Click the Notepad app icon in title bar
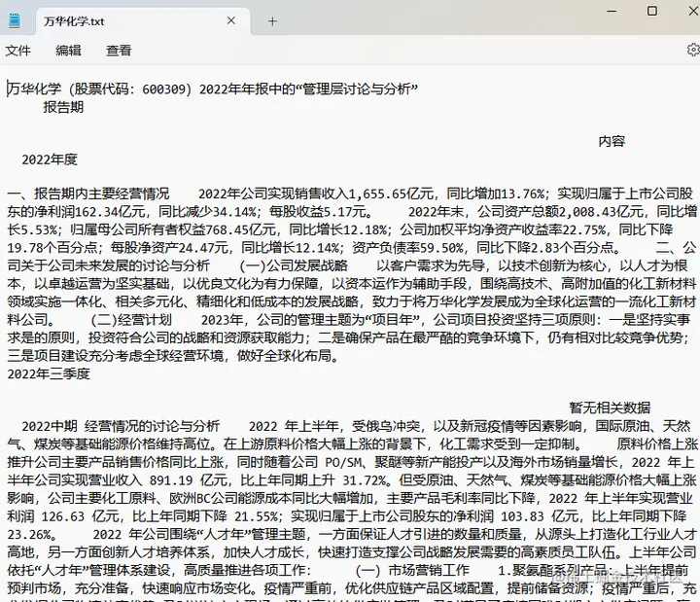 (15, 20)
